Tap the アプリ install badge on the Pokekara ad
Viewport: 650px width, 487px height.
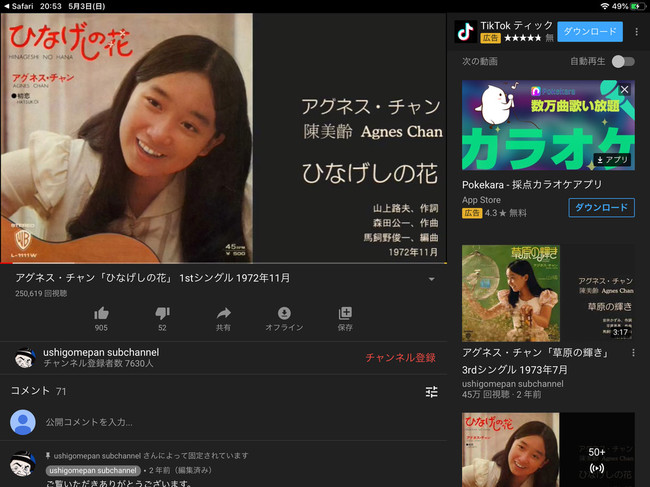[612, 160]
